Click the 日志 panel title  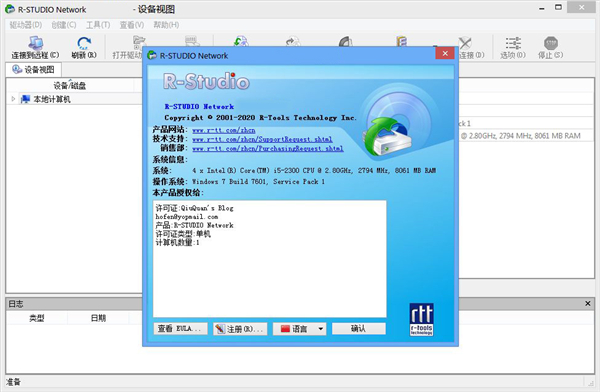16,304
